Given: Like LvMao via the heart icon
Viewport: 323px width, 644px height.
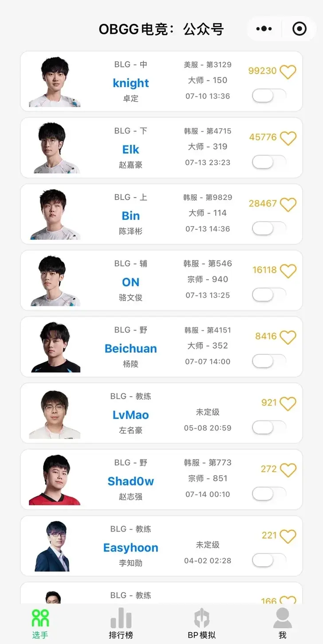Looking at the screenshot, I should coord(288,403).
